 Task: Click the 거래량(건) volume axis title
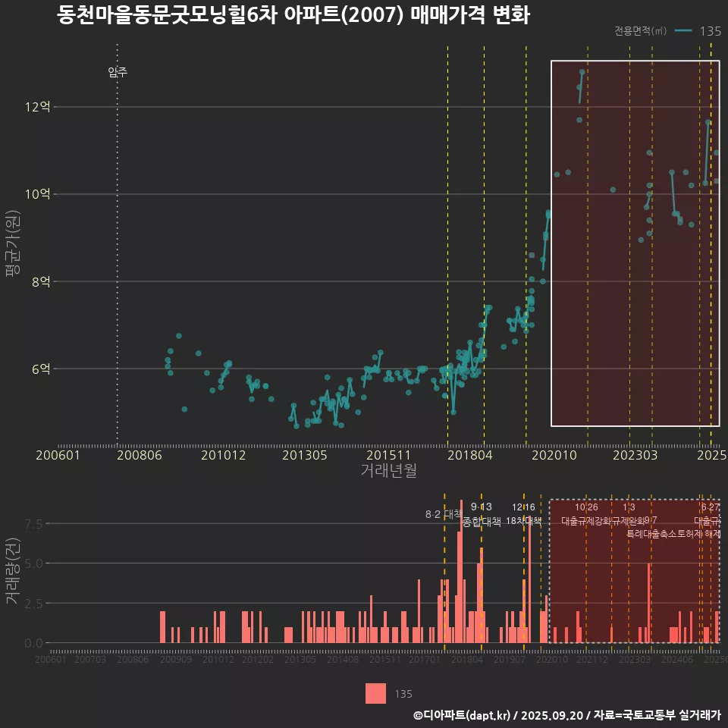pos(12,571)
